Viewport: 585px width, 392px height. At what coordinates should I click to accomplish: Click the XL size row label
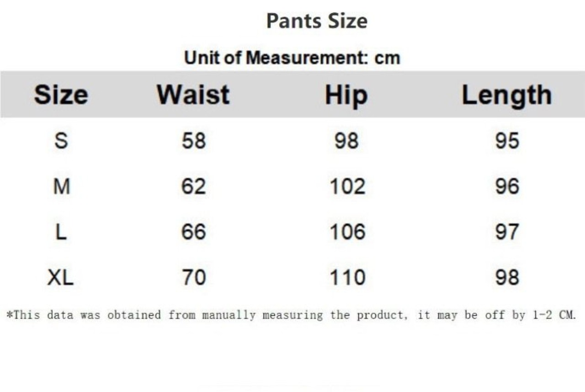pyautogui.click(x=60, y=278)
